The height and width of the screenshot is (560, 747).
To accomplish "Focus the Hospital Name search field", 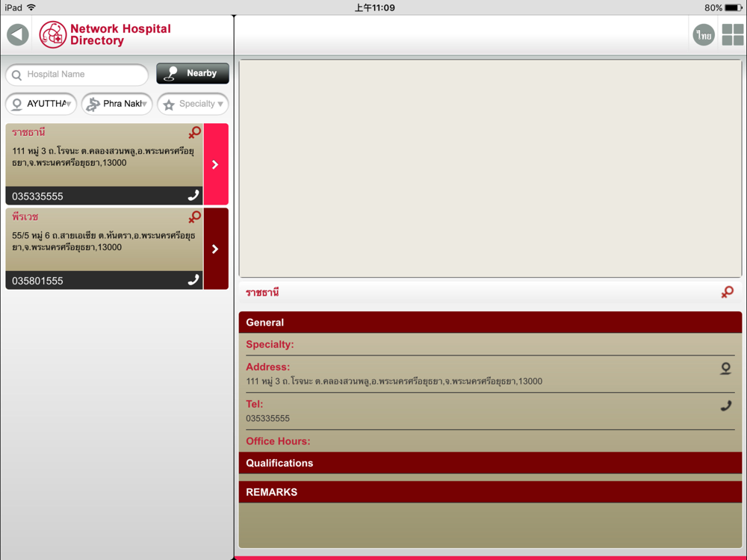I will tap(77, 75).
